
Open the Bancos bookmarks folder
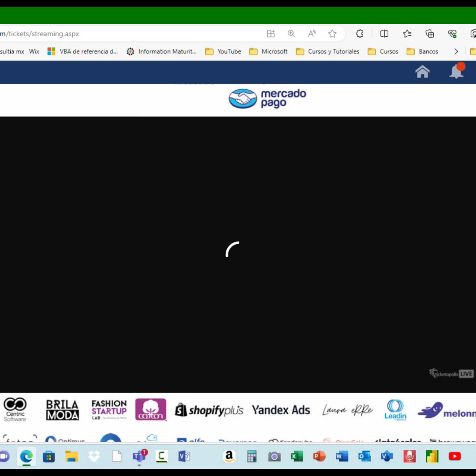pyautogui.click(x=422, y=52)
